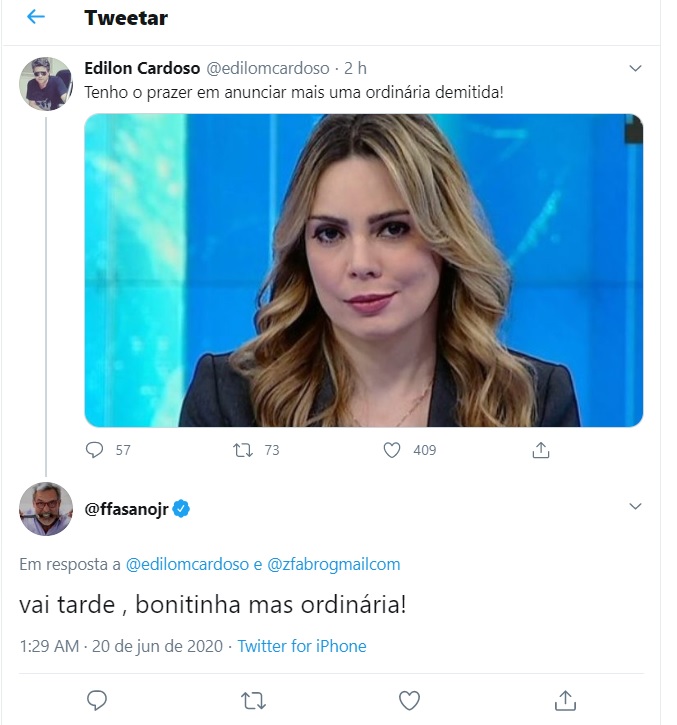Like the tweet with 409 likes
Viewport: 677px width, 725px height.
coord(392,450)
